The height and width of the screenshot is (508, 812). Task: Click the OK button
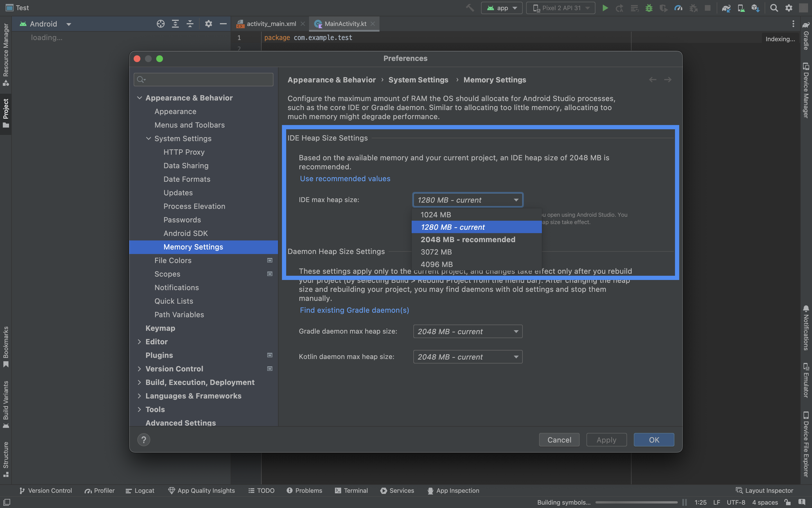[654, 440]
